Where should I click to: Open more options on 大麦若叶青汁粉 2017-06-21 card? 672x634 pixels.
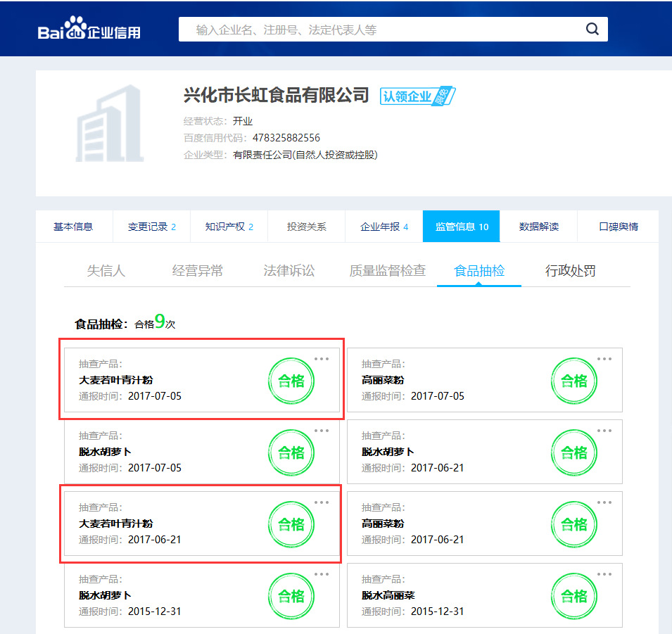[x=322, y=502]
